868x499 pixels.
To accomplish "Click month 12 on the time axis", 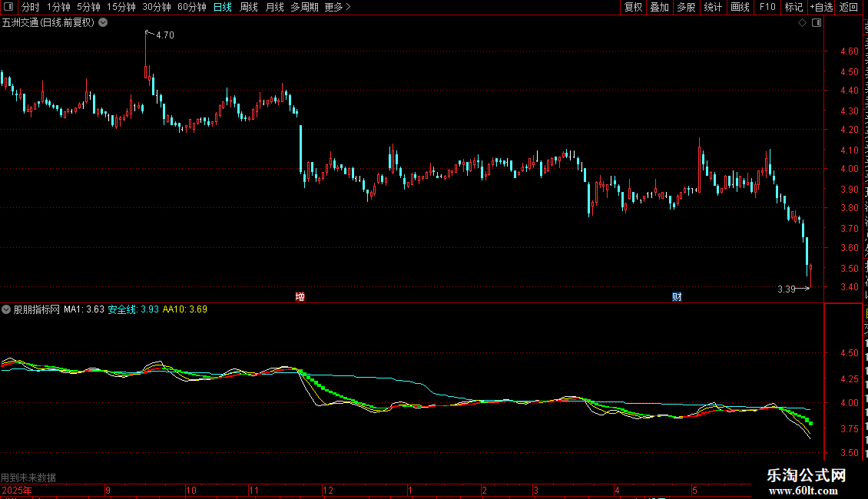I will point(328,490).
